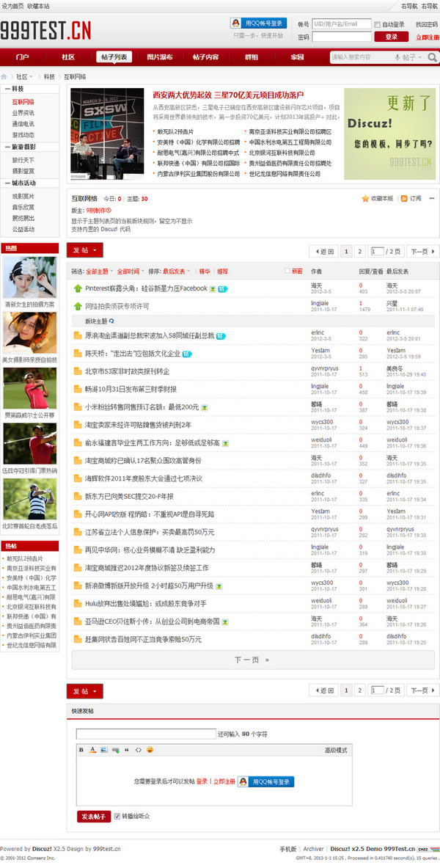
Task: Click the RSS 订阅 icon
Action: [404, 198]
